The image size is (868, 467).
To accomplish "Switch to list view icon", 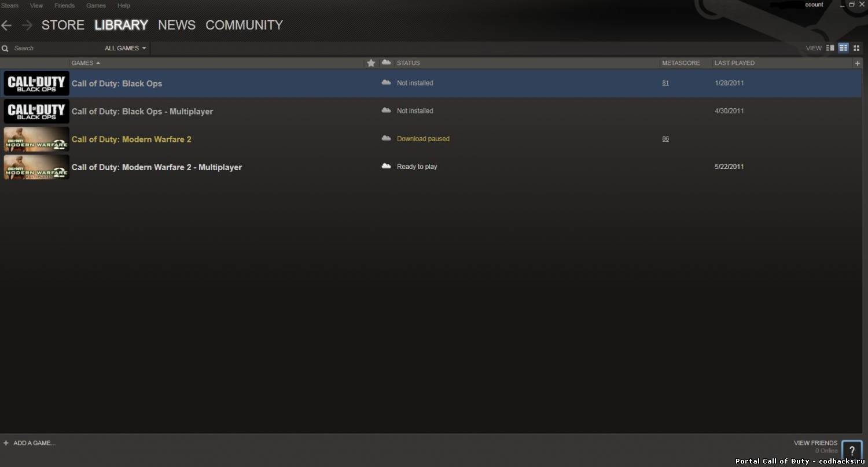I will tap(844, 48).
